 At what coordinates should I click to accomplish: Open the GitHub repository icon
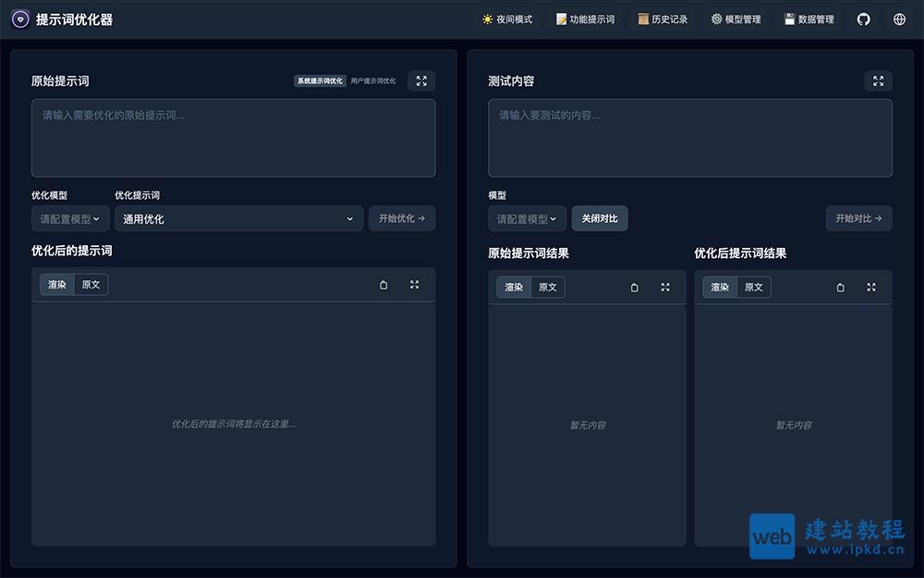click(863, 19)
